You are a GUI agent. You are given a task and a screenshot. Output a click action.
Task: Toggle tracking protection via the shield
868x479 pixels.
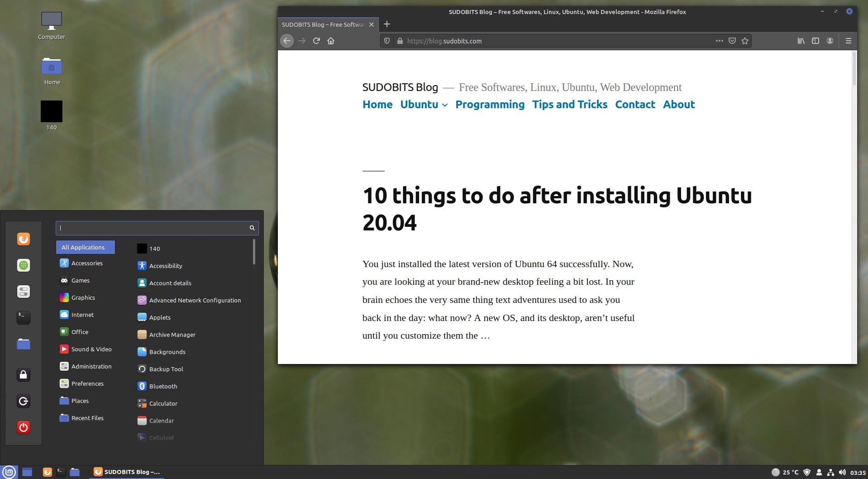[387, 41]
